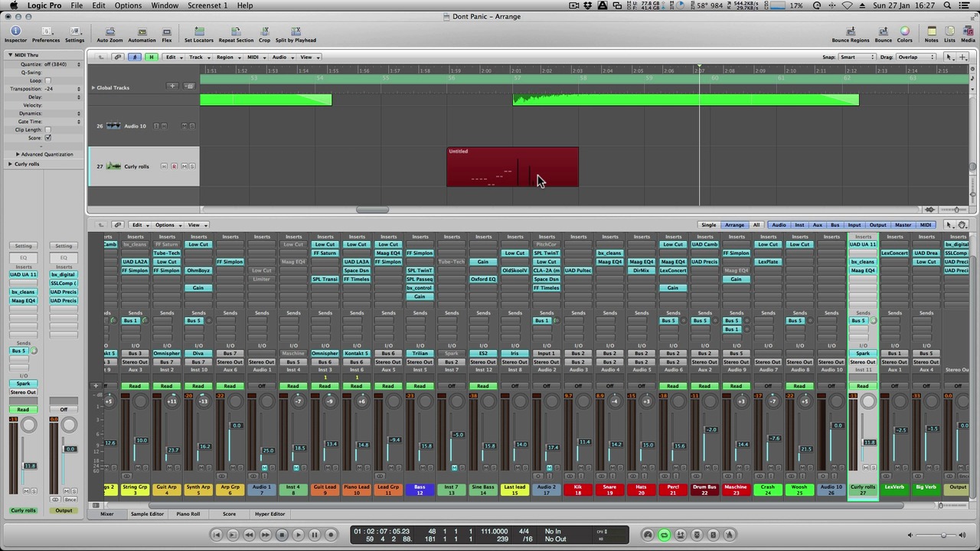Uncheck the Score checkbox
The image size is (980, 551).
(47, 138)
